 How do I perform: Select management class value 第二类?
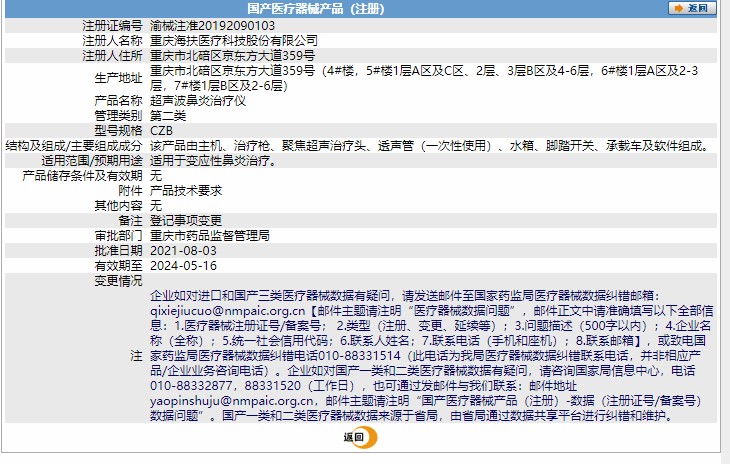coord(168,115)
